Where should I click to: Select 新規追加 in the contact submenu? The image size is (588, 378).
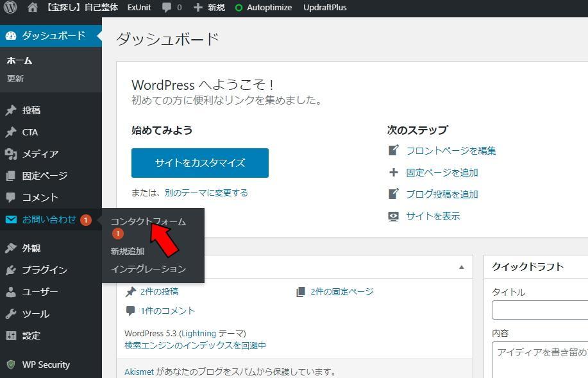[128, 251]
